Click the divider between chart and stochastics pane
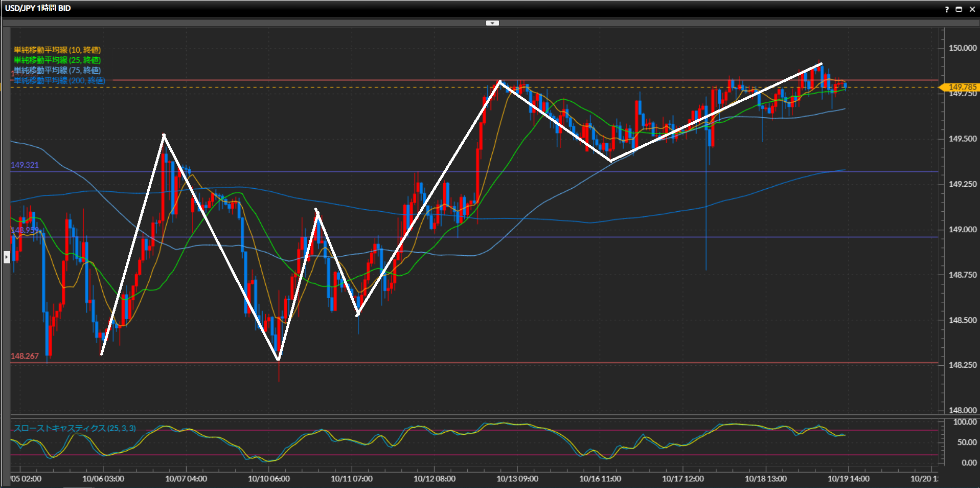 click(475, 416)
